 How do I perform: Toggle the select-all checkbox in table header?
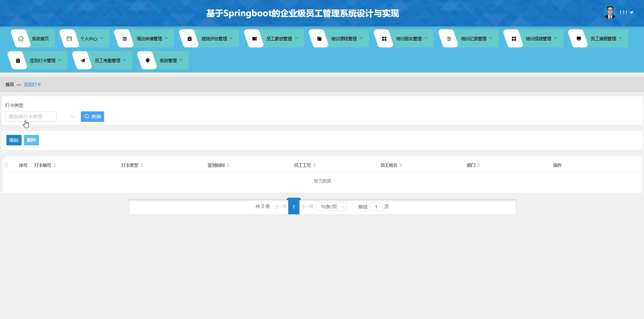point(6,165)
